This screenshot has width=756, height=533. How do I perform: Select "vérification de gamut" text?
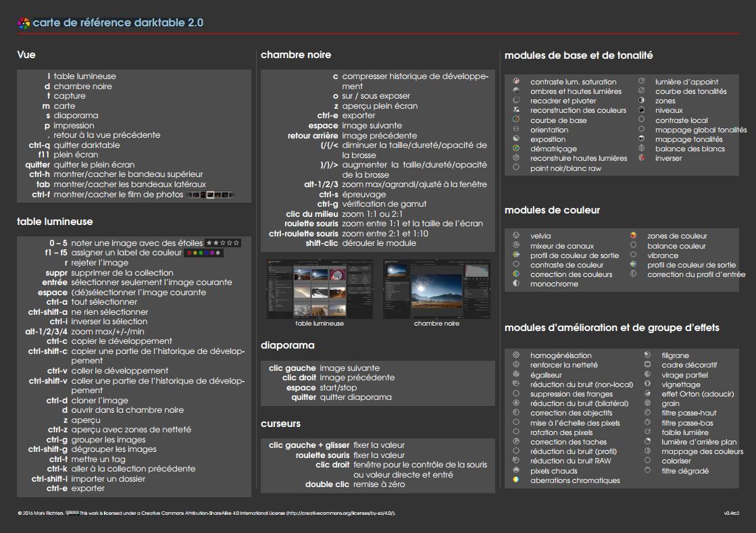(x=384, y=204)
